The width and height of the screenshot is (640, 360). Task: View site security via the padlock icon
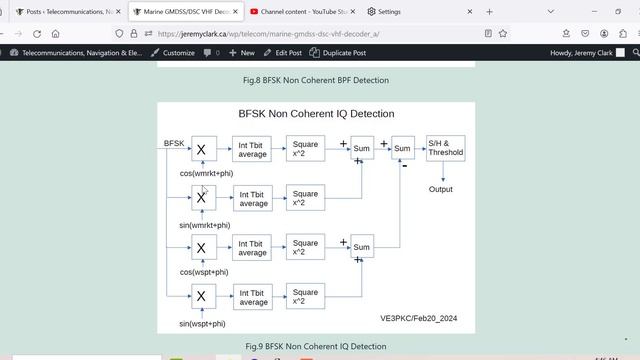134,34
